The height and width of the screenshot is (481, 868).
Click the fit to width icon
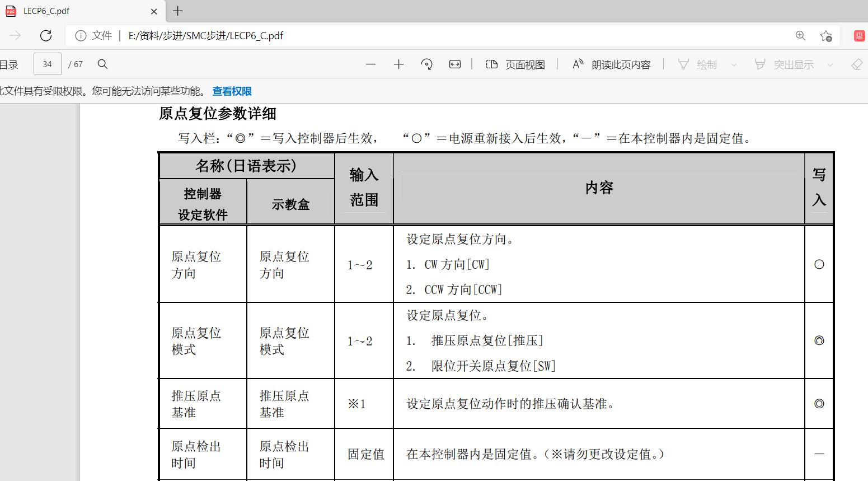(x=455, y=64)
